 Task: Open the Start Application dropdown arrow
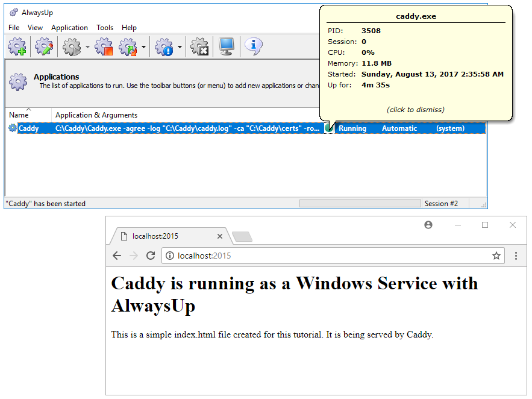point(87,47)
